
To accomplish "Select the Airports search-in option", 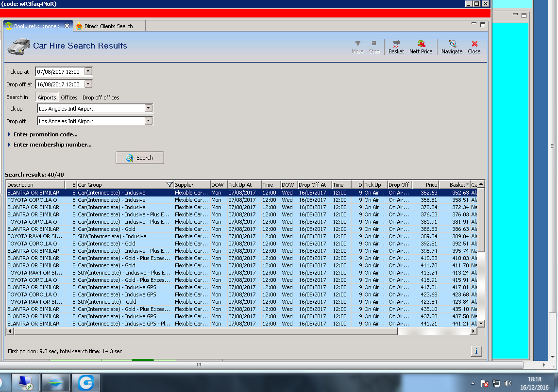I will tap(47, 98).
